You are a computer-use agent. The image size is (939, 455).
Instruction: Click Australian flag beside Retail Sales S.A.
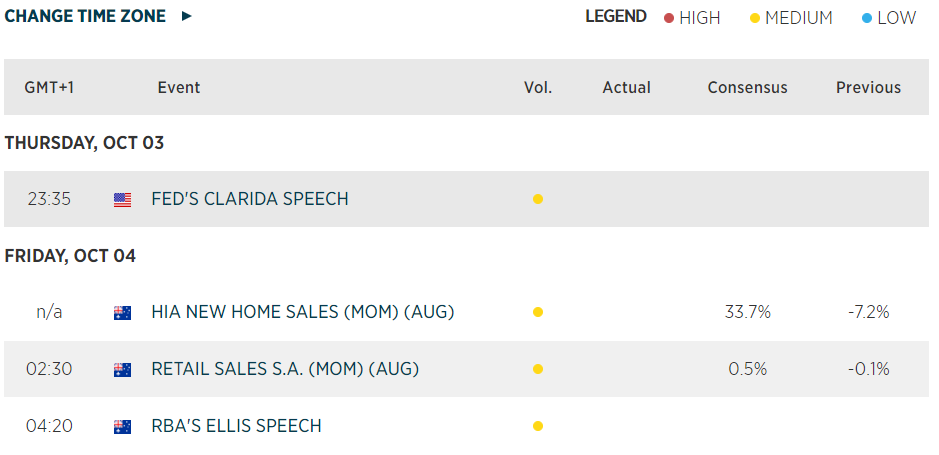[x=122, y=370]
